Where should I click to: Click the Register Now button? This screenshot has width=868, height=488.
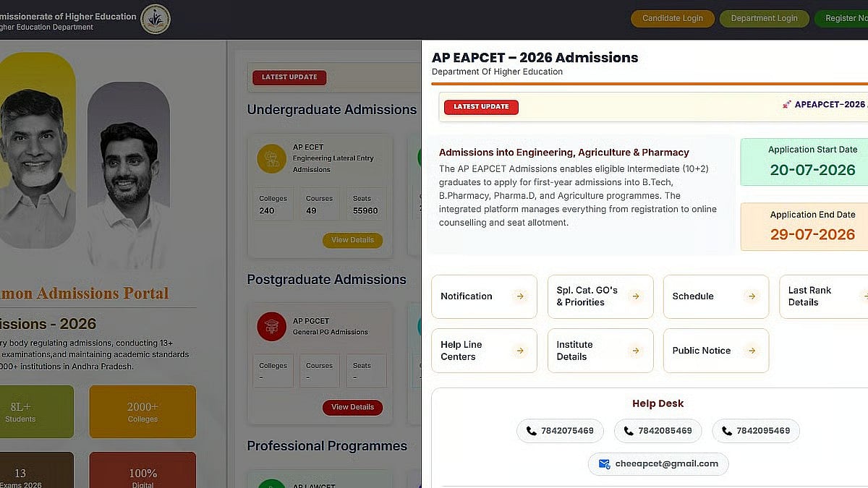click(x=843, y=19)
